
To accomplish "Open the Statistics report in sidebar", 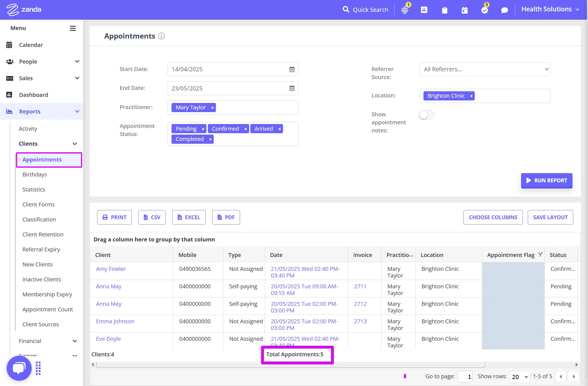I will click(34, 189).
